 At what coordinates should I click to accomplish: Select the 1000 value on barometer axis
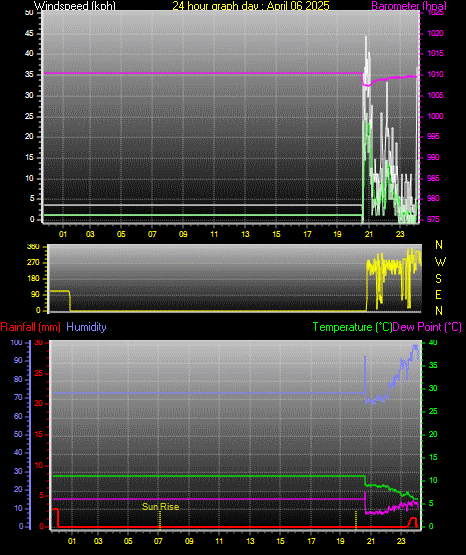coord(435,116)
